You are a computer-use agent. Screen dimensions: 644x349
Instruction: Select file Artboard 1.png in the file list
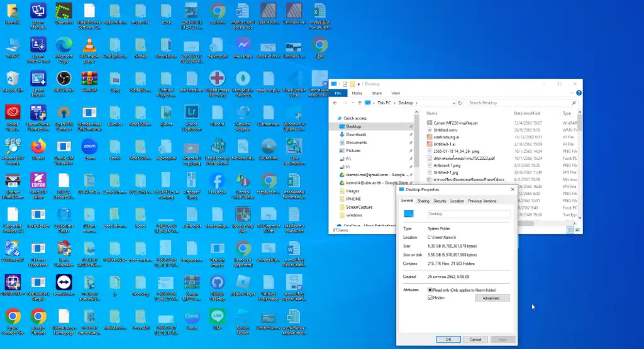[x=447, y=165]
